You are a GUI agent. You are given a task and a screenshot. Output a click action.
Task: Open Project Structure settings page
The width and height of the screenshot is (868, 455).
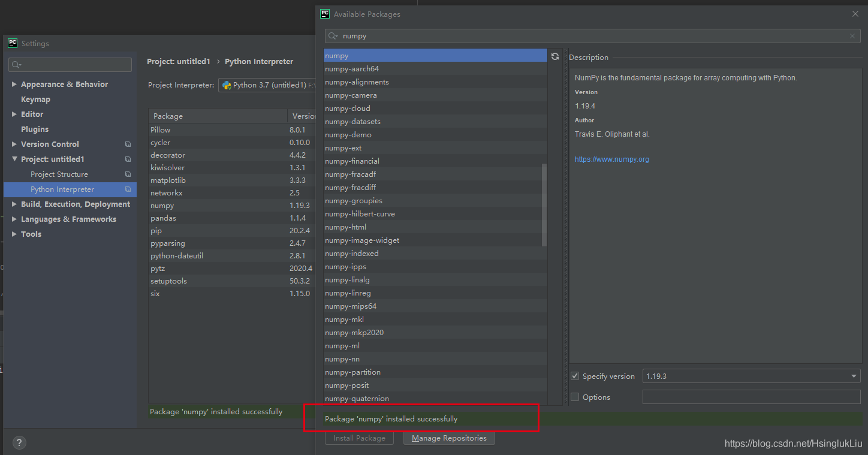coord(59,174)
